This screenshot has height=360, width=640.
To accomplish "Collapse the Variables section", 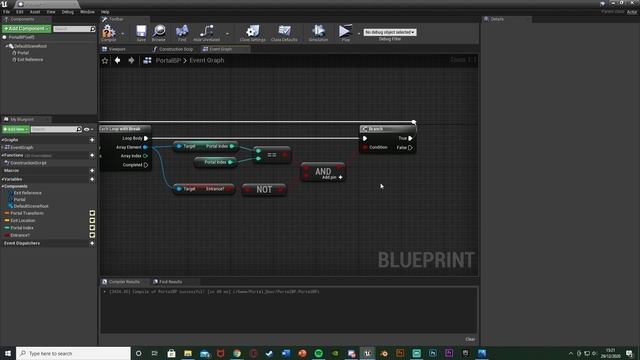I will [x=3, y=179].
